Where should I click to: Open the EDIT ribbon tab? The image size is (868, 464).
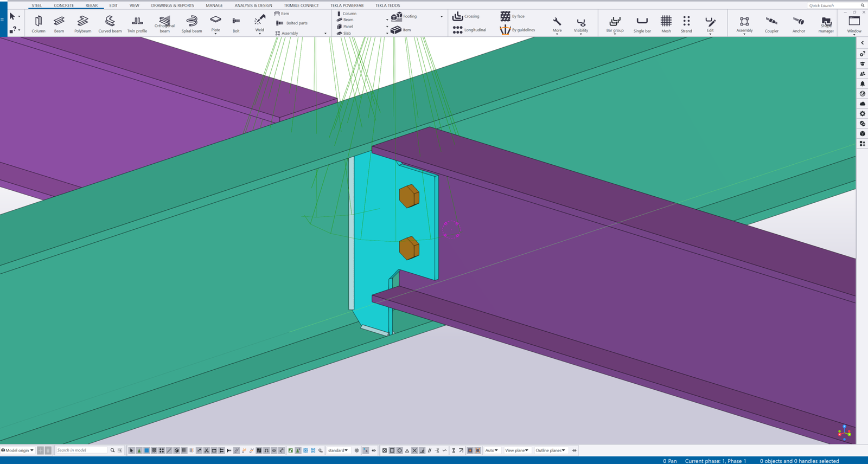(113, 5)
